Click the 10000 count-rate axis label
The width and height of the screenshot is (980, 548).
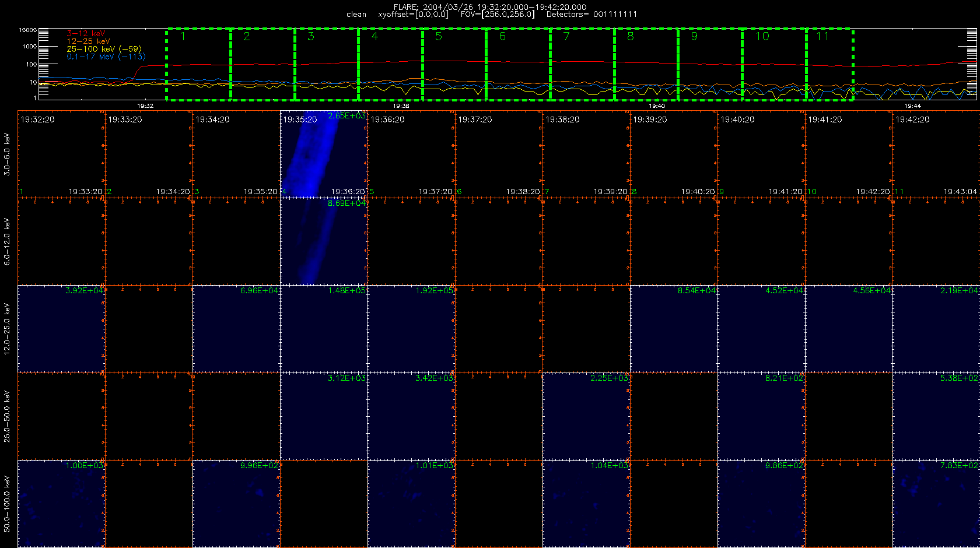tap(27, 30)
